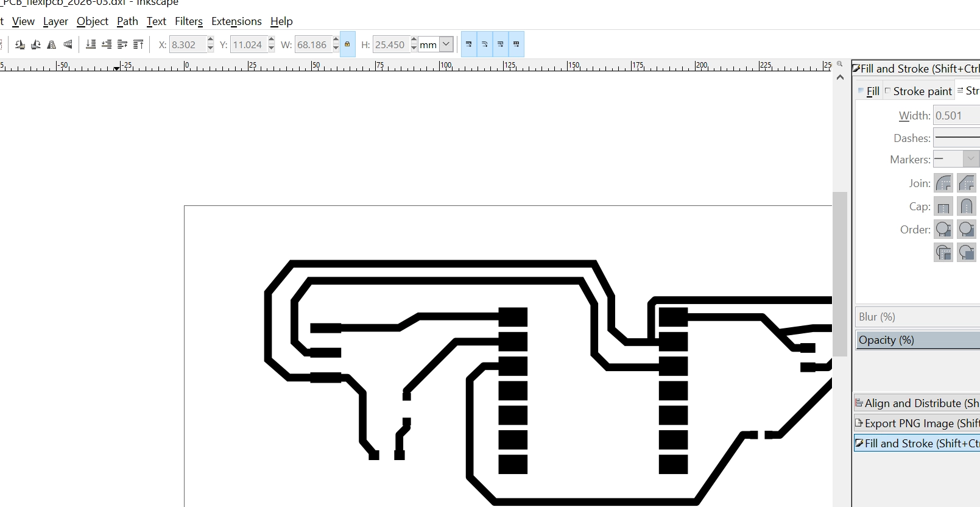Lower selection to bottom
The image size is (980, 507).
pos(91,44)
